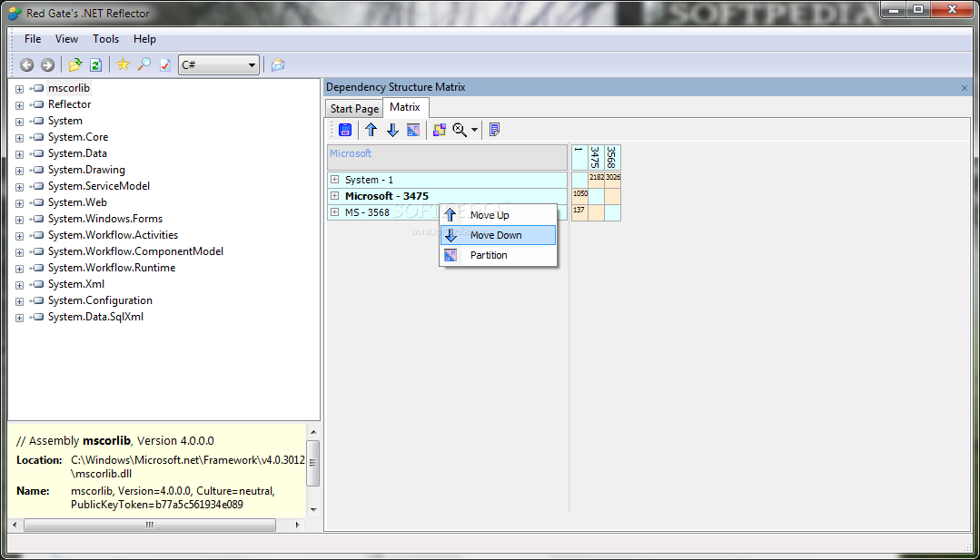This screenshot has width=980, height=560.
Task: Select System.ServiceModel in assembly tree
Action: 99,186
